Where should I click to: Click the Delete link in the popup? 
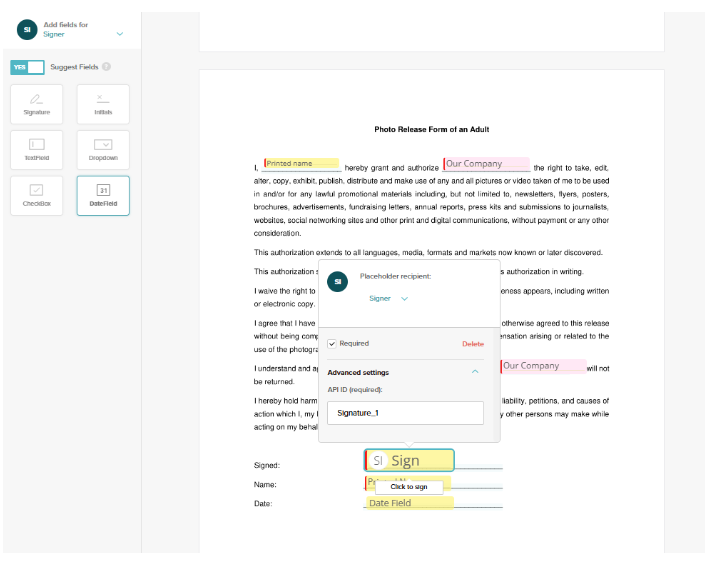coord(472,344)
